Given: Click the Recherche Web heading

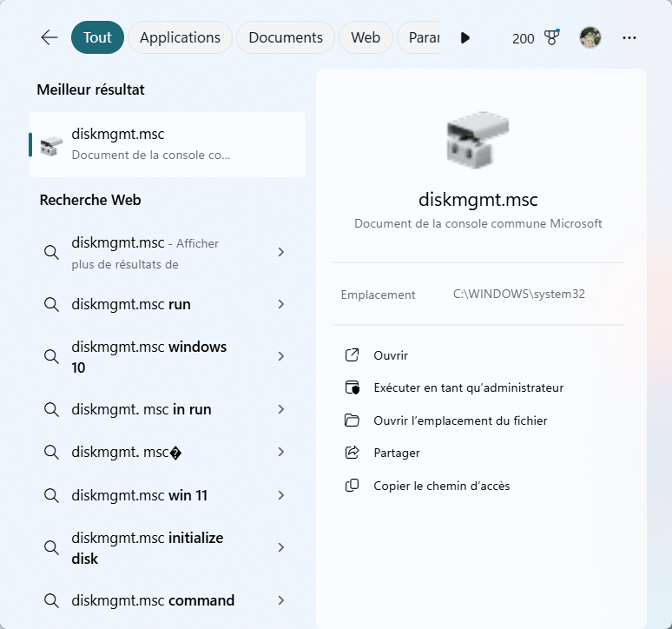Looking at the screenshot, I should pos(90,200).
